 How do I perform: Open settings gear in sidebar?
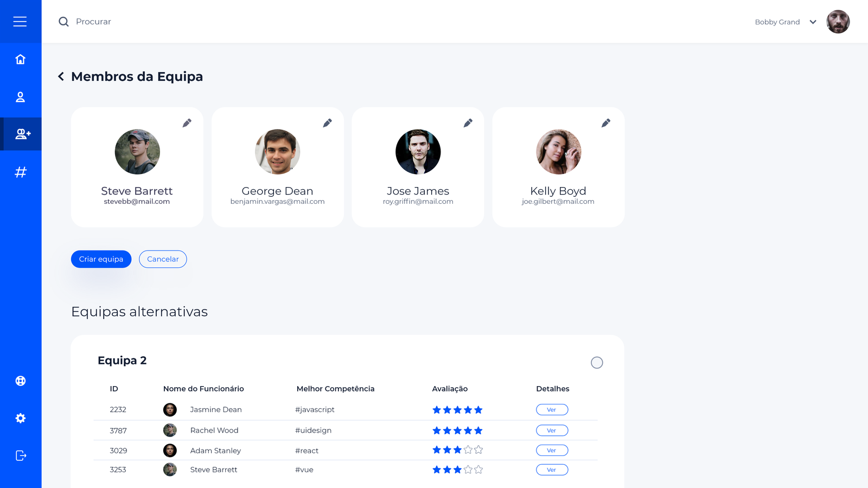[21, 418]
